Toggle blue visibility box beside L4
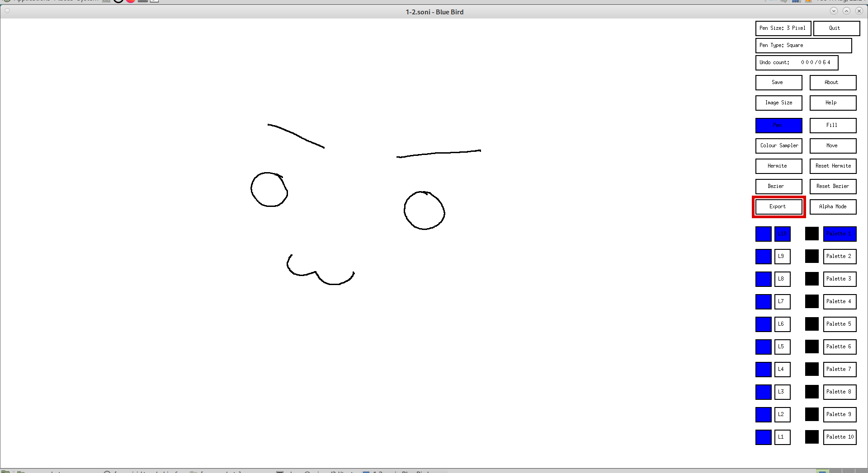Image resolution: width=868 pixels, height=473 pixels. tap(763, 369)
